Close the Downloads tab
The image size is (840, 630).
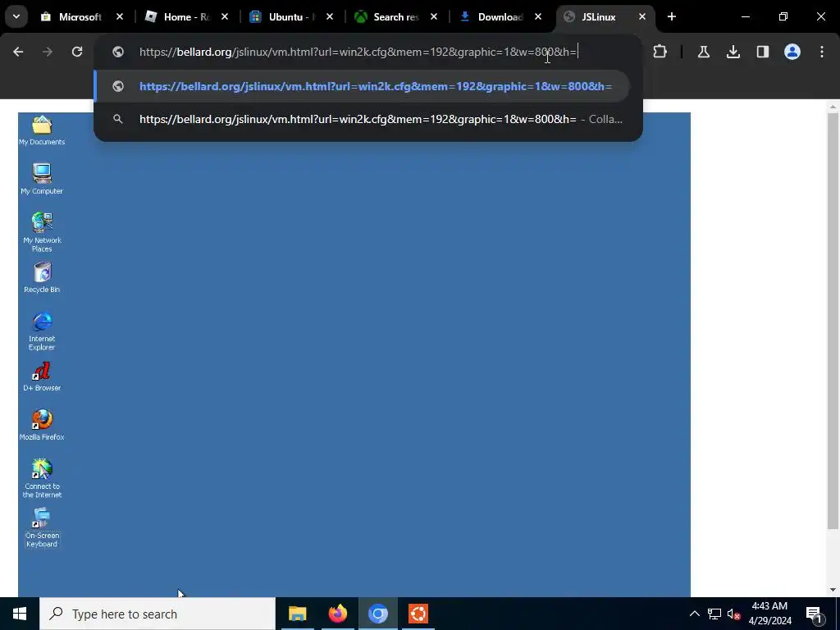click(x=538, y=16)
